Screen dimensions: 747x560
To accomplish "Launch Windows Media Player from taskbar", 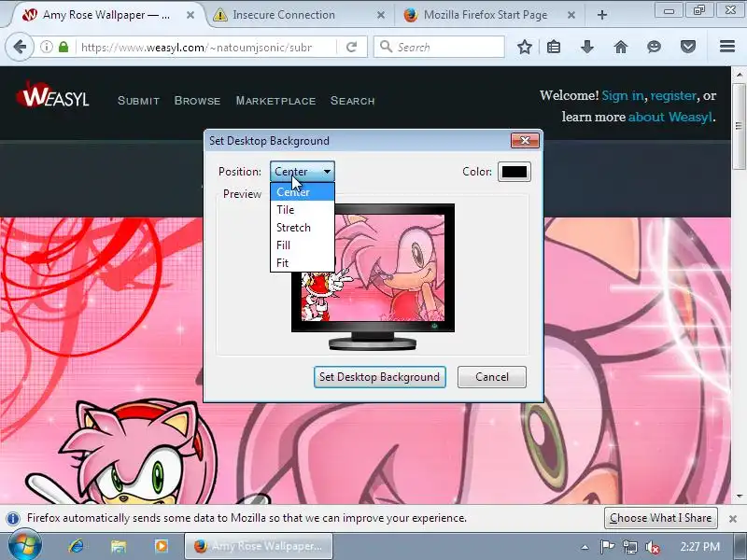I will pyautogui.click(x=161, y=546).
